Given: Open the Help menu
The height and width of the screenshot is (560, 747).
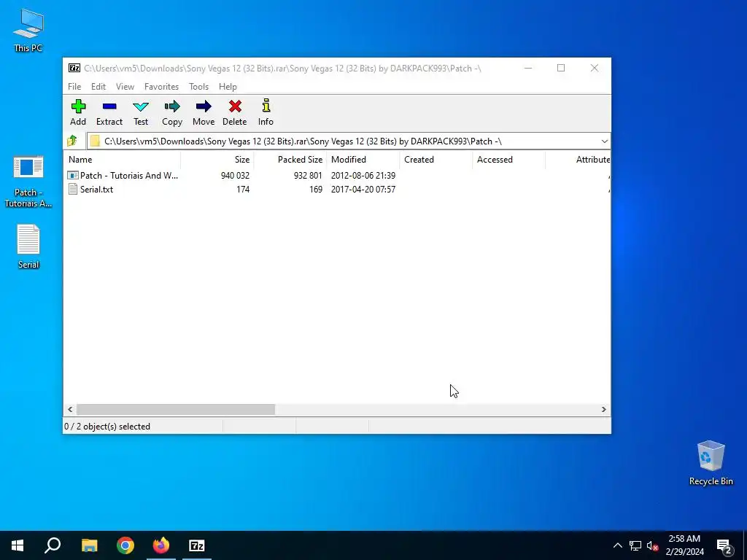Looking at the screenshot, I should coord(228,87).
